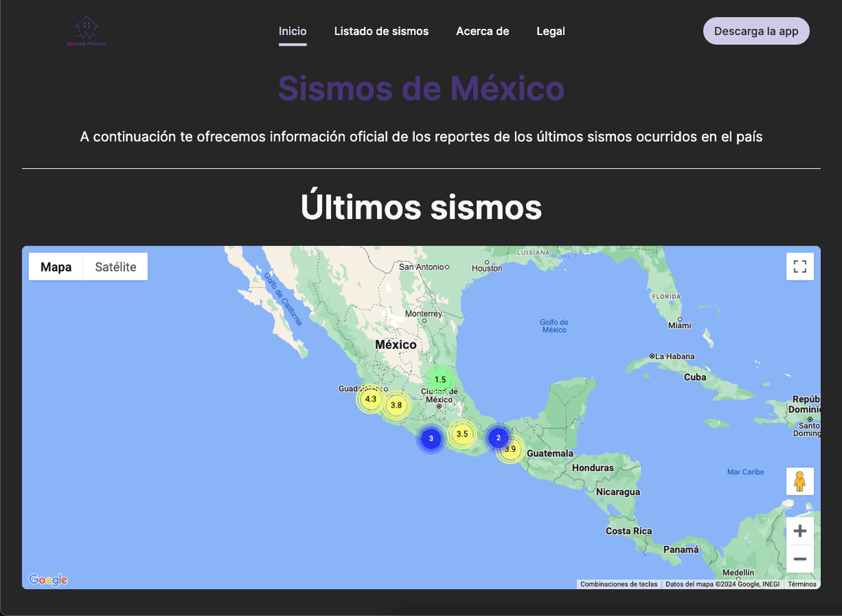The image size is (842, 616).
Task: Click the Nicaragua label on map
Action: tap(618, 492)
